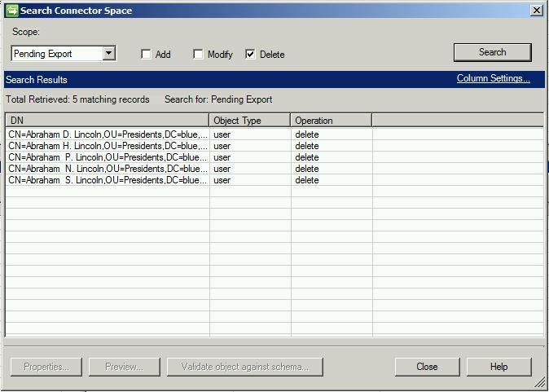The image size is (549, 392).
Task: Select the Abraham N. Lincoln row
Action: 274,169
